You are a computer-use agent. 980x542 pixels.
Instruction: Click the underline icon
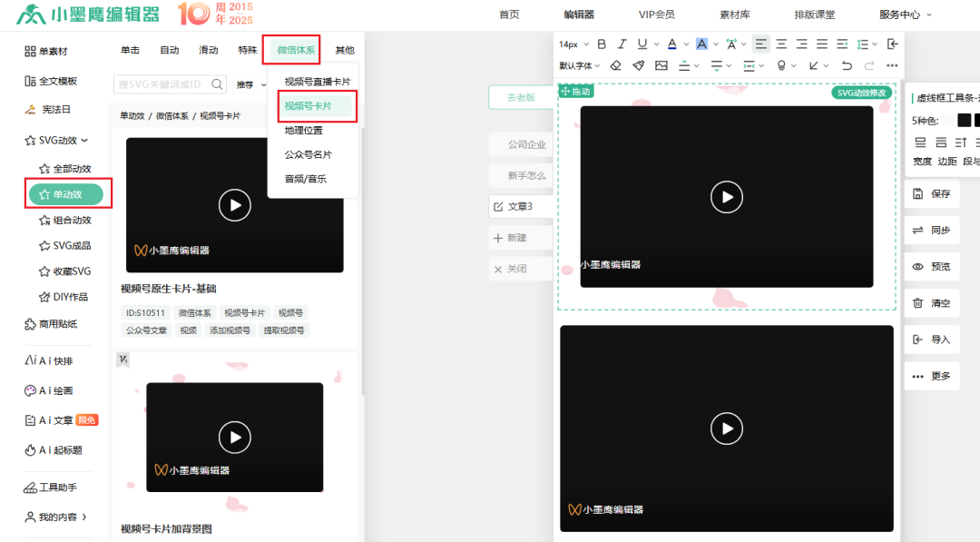[x=641, y=44]
